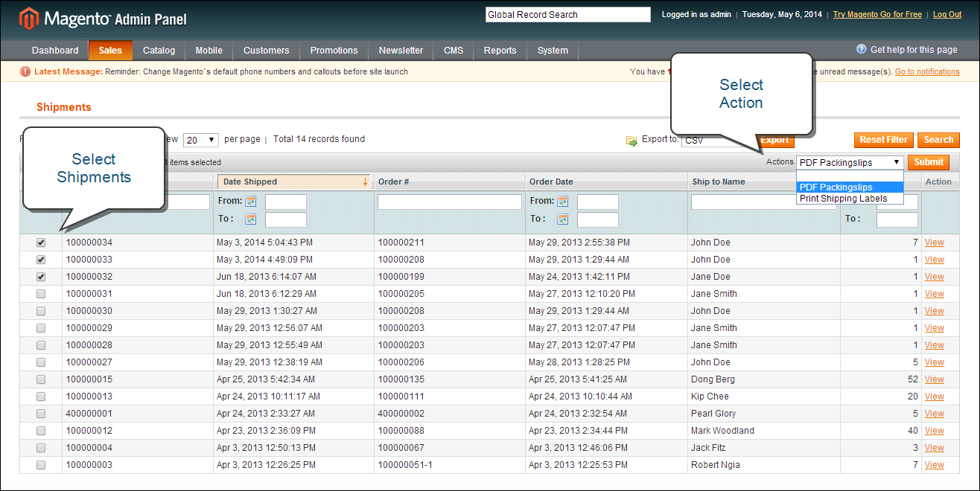Click the orange Search button
Image resolution: width=980 pixels, height=491 pixels.
tap(938, 140)
